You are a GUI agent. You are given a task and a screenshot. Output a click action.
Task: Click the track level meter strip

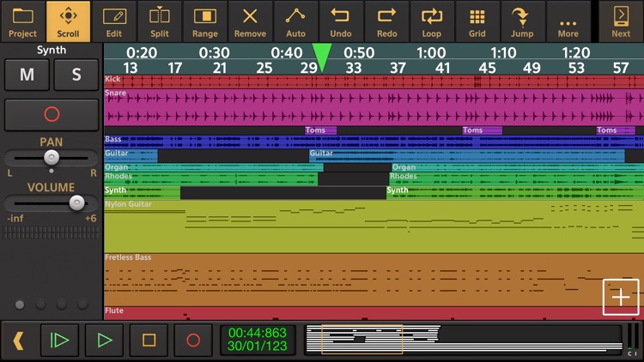pyautogui.click(x=52, y=232)
